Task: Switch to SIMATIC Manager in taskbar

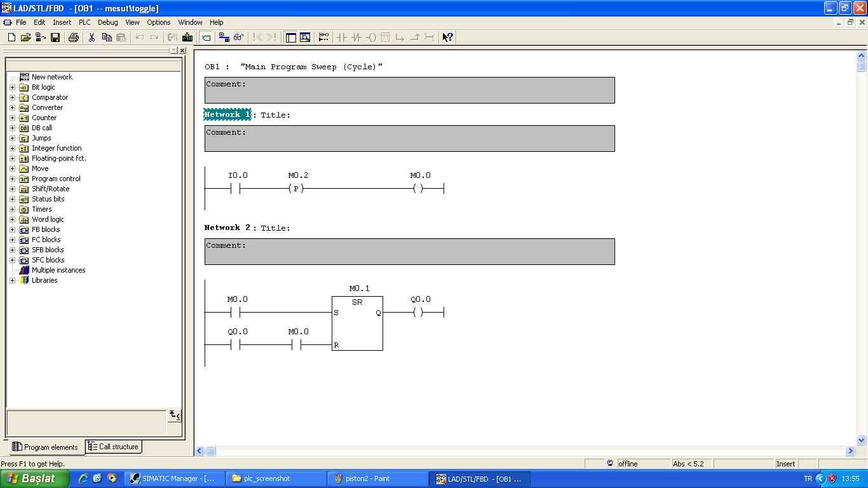Action: pyautogui.click(x=175, y=478)
